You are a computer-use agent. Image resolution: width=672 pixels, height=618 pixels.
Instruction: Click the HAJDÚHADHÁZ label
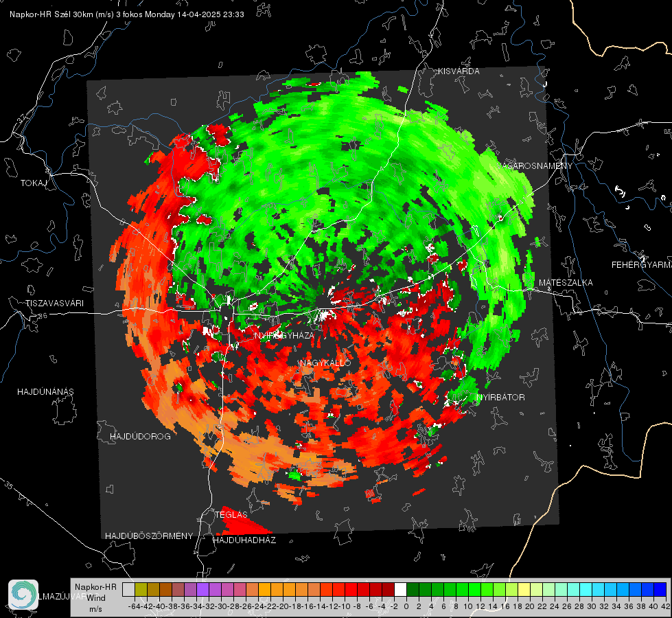[x=244, y=540]
